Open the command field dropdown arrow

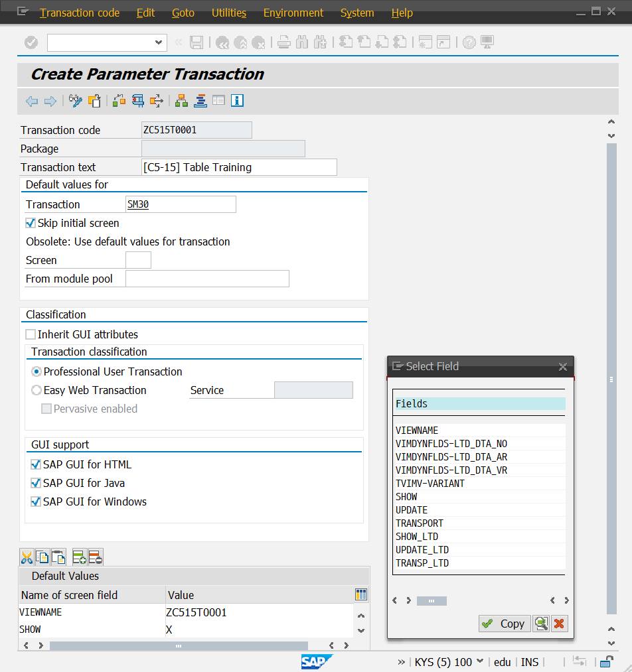click(158, 42)
